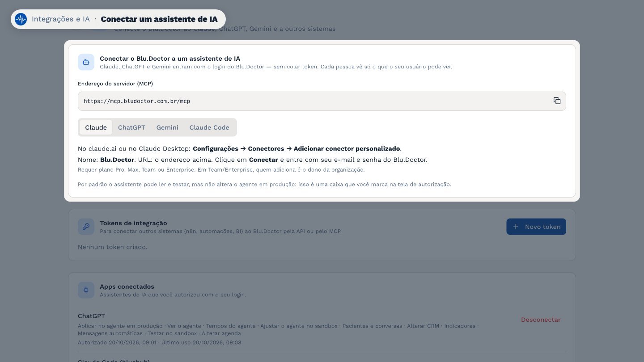This screenshot has width=644, height=362.
Task: Show the Claude Code tab
Action: (x=209, y=127)
